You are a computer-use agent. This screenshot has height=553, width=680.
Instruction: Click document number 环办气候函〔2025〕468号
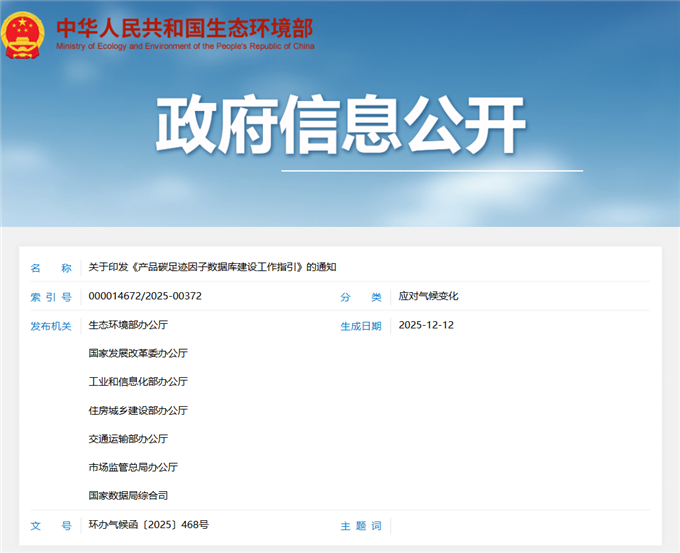148,524
